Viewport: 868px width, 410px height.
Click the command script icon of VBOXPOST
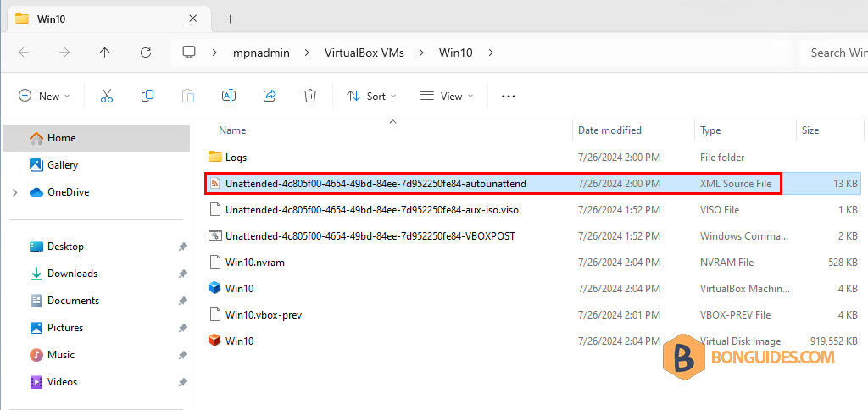click(x=214, y=235)
